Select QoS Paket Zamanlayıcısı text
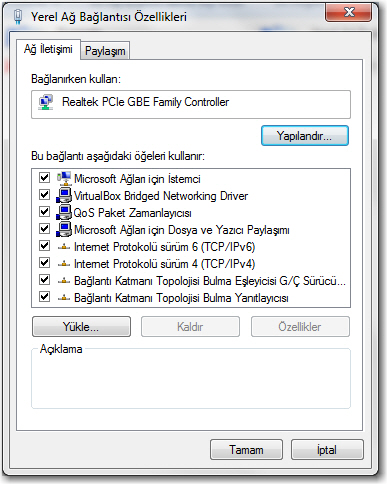The height and width of the screenshot is (484, 387). (132, 213)
